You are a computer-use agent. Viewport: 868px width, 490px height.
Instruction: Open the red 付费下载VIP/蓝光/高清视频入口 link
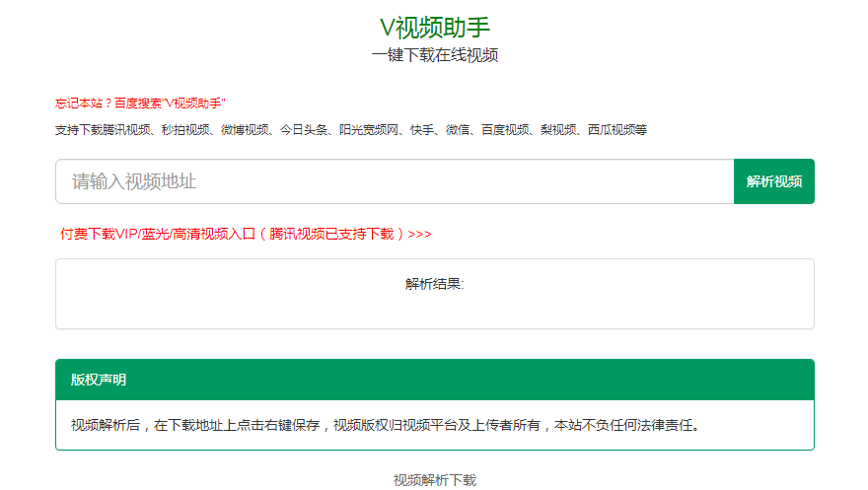tap(246, 235)
